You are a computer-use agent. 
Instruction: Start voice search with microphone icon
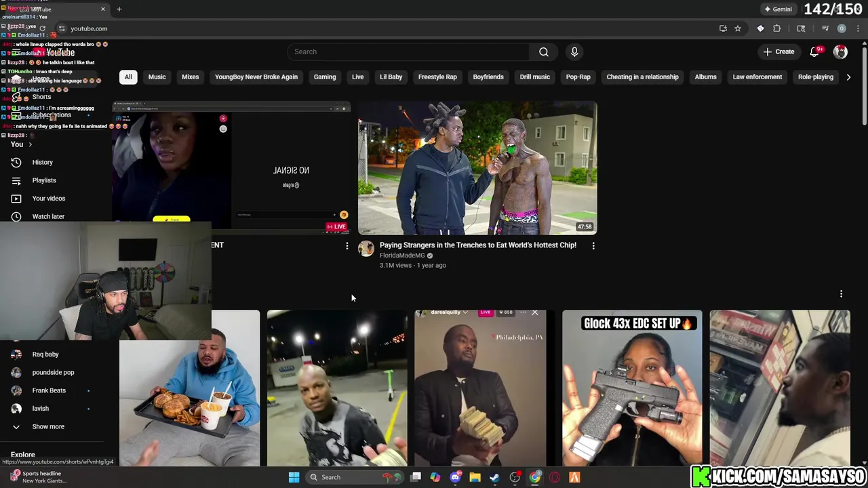[574, 52]
